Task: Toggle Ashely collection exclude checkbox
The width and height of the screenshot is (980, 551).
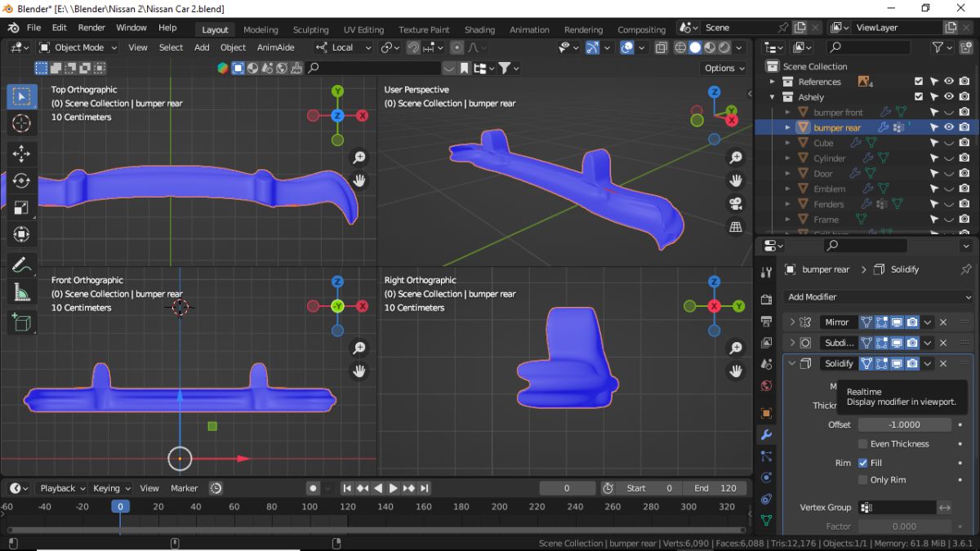Action: click(919, 97)
